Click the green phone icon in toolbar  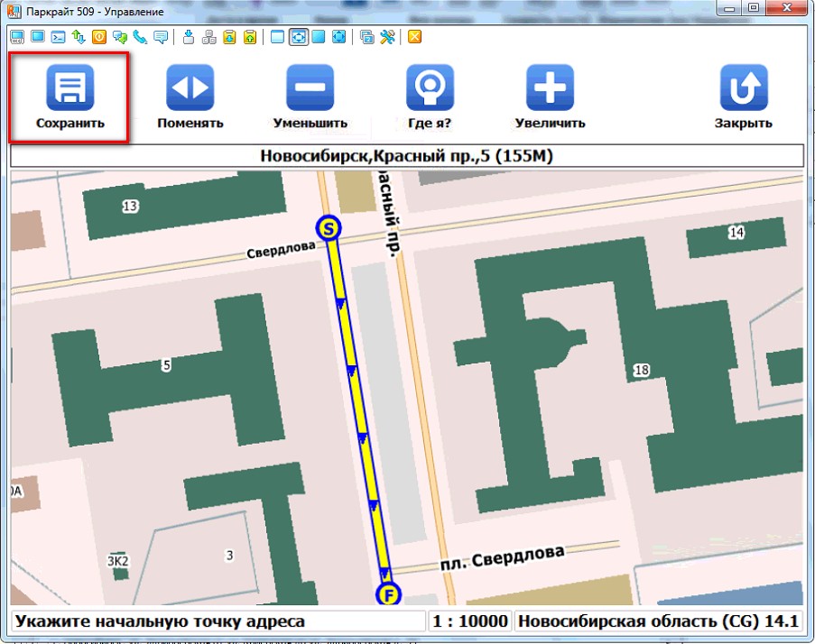click(140, 37)
